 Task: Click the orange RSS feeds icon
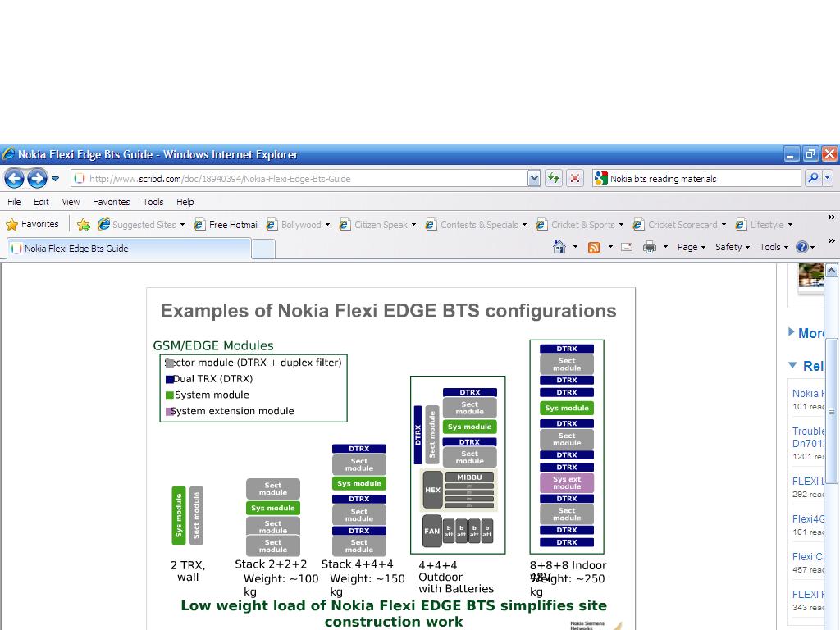[594, 247]
